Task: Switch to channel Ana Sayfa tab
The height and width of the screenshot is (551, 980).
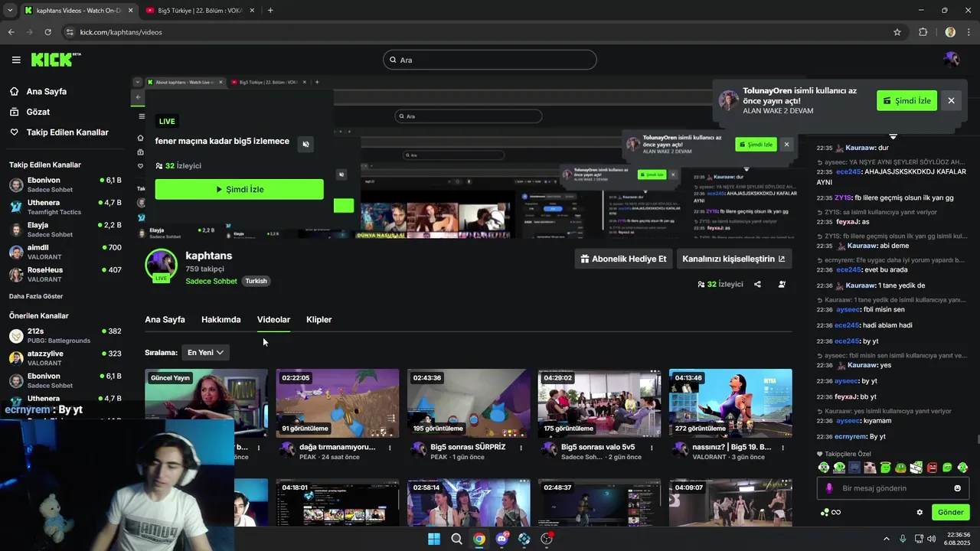Action: (165, 320)
